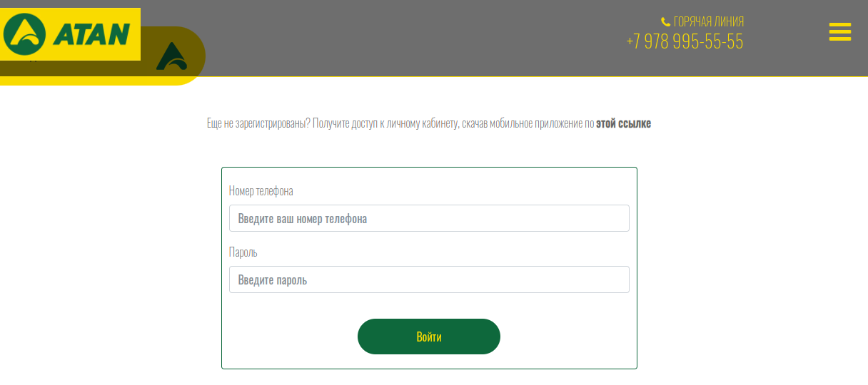
Task: Open the yellow hamburger menu
Action: coord(840,32)
